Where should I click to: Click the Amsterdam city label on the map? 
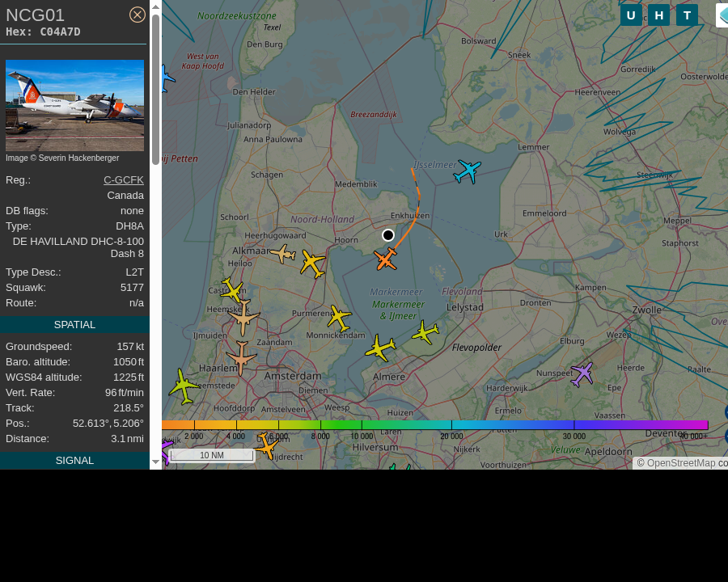click(x=293, y=376)
